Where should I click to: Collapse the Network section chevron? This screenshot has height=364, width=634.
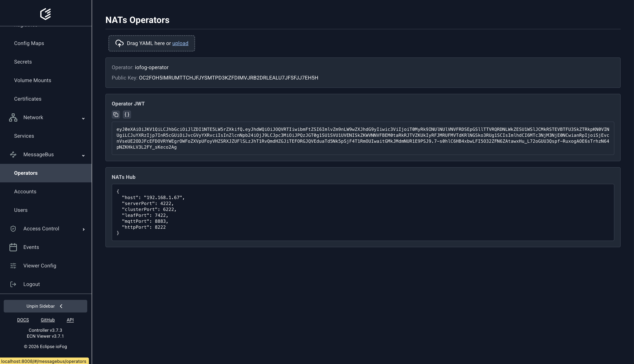click(83, 118)
